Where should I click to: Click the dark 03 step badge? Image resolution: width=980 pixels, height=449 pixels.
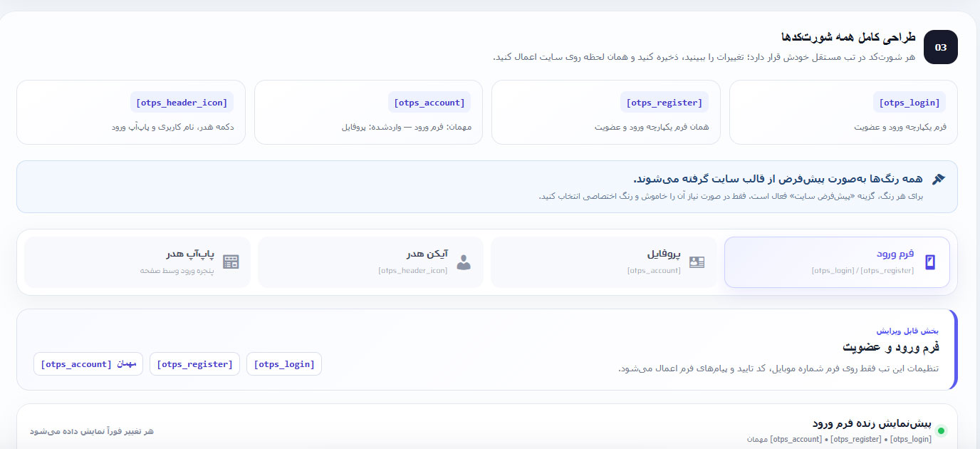coord(941,48)
